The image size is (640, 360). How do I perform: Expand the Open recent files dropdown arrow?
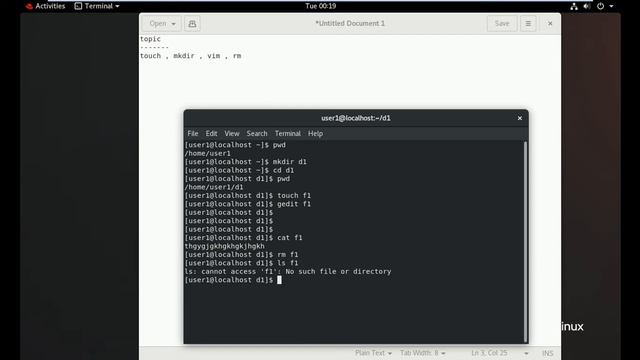(173, 24)
